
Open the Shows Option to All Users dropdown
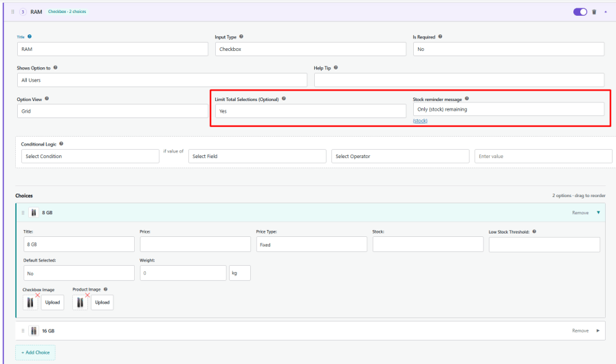[162, 80]
